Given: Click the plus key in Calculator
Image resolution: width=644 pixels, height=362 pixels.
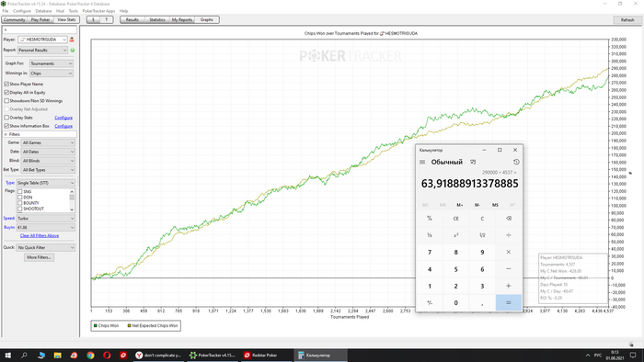Looking at the screenshot, I should pyautogui.click(x=509, y=286).
